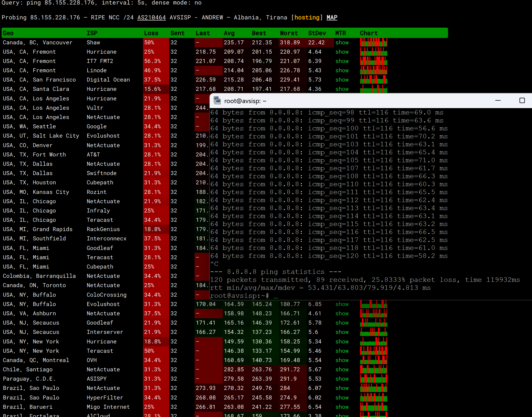Open the chart for the Montreal OVH row
Viewport: 532px width, 417px height.
374,360
